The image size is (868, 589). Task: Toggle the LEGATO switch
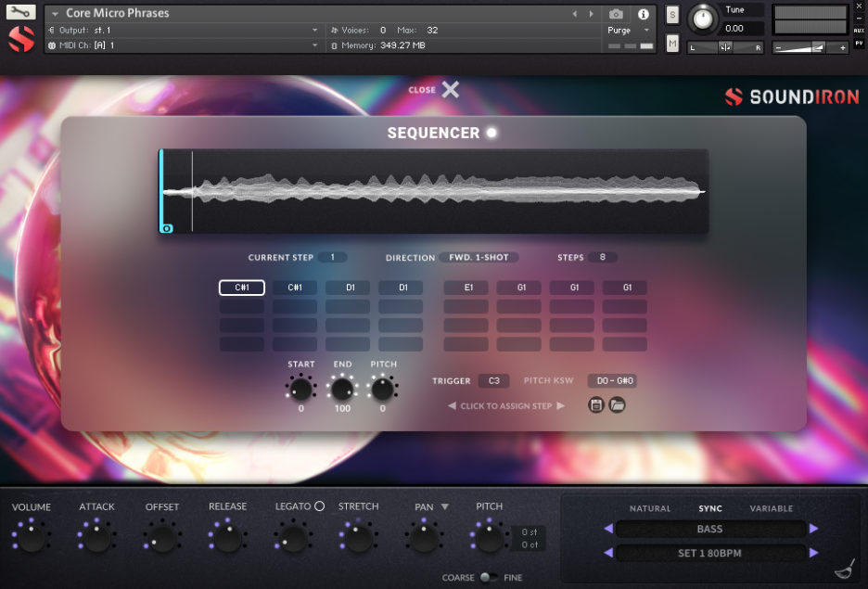pos(318,506)
